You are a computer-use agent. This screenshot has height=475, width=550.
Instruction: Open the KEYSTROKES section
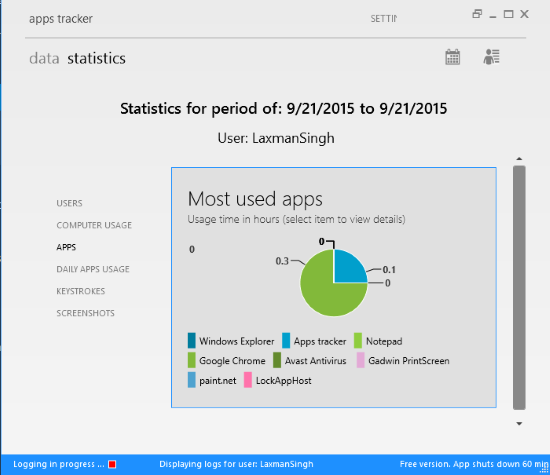[x=81, y=291]
